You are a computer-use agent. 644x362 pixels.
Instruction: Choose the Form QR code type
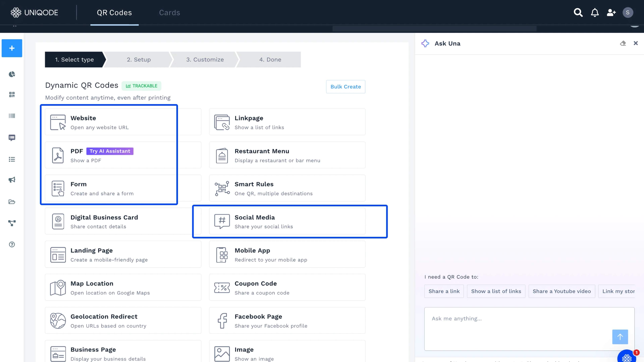(x=123, y=188)
